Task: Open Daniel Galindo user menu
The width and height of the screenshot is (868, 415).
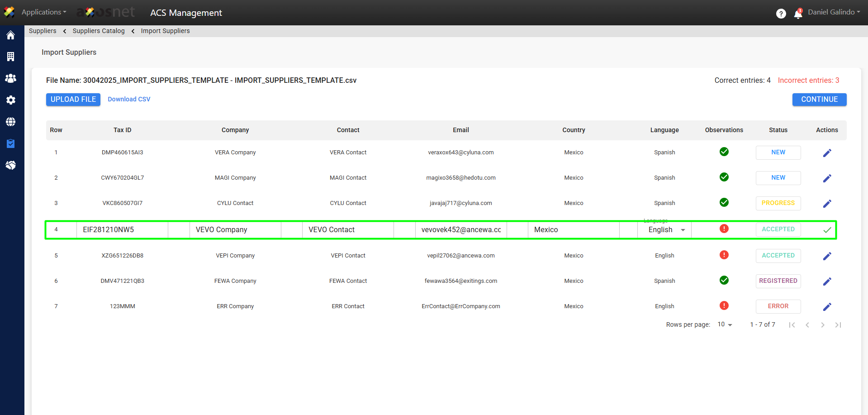Action: [x=834, y=12]
